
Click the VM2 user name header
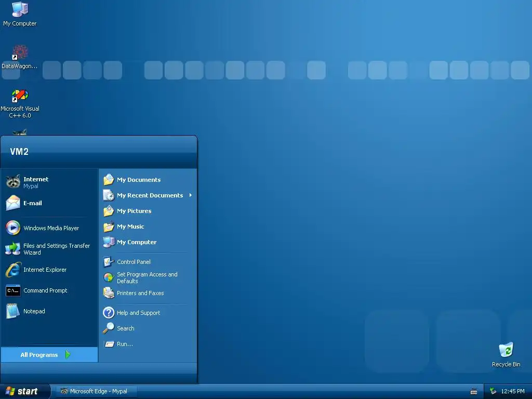(x=19, y=152)
